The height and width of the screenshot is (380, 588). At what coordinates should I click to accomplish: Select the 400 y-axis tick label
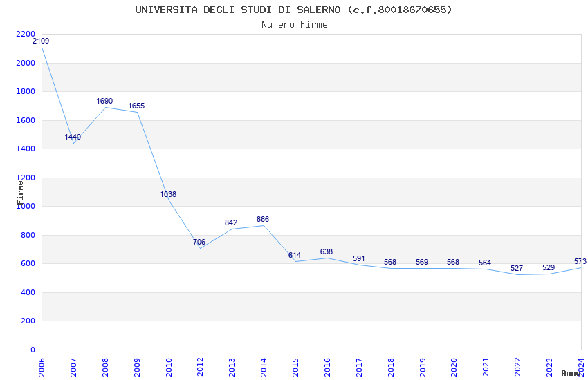click(28, 292)
